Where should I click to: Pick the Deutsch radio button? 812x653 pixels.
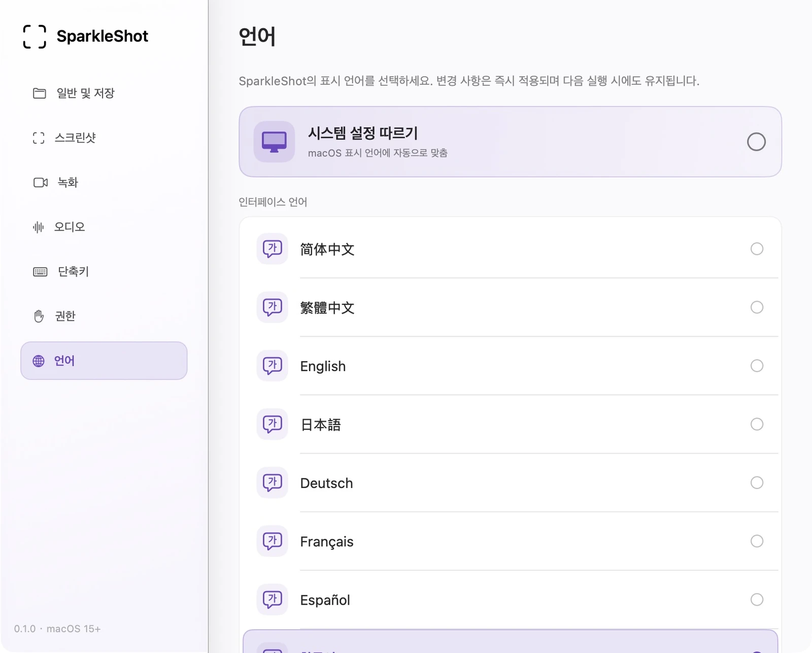tap(757, 482)
